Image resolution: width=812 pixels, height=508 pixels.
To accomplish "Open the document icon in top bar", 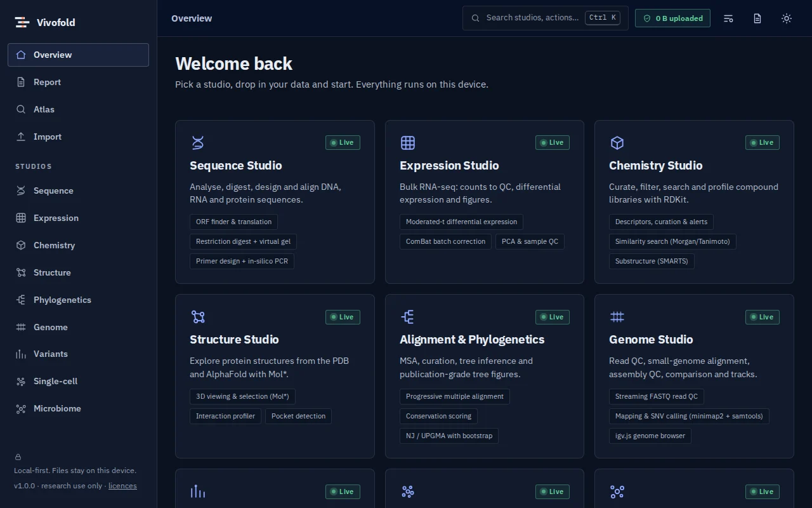I will pyautogui.click(x=757, y=18).
